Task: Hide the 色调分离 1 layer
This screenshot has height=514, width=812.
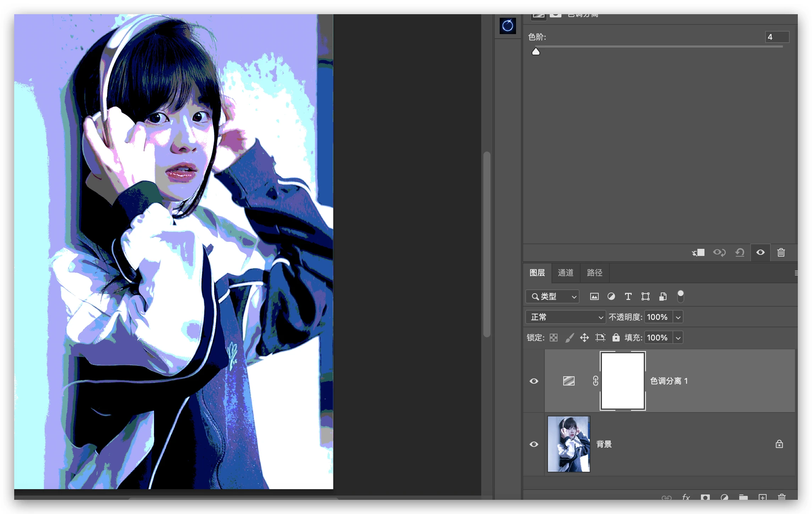Action: click(x=534, y=381)
